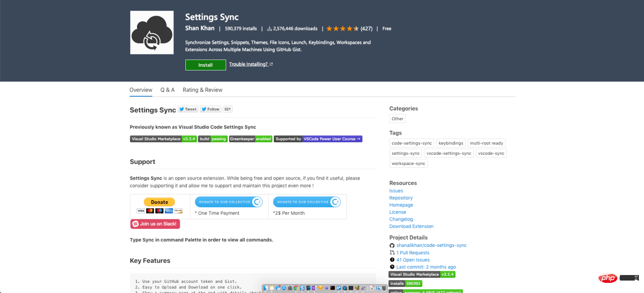
Task: Select the vscode-sync tag
Action: pyautogui.click(x=491, y=153)
